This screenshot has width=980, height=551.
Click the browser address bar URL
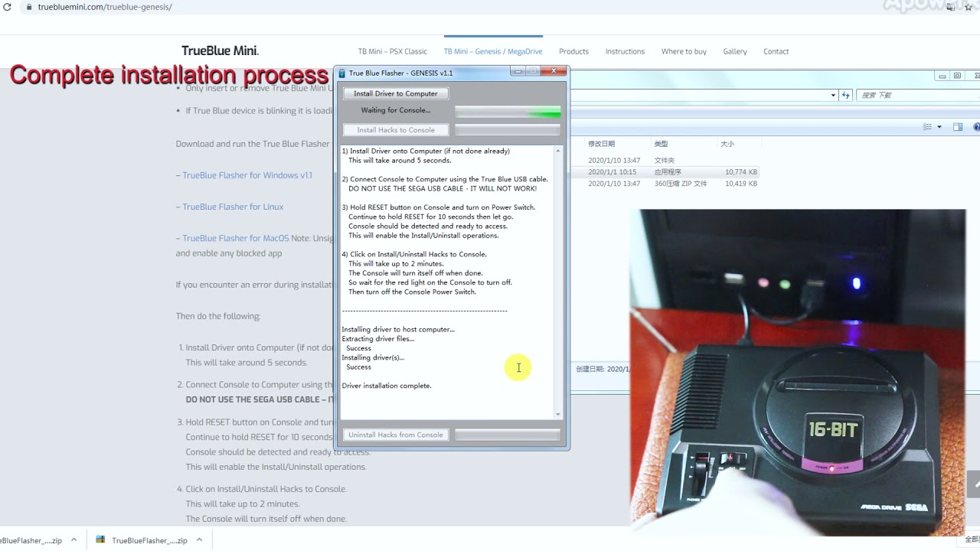(105, 7)
